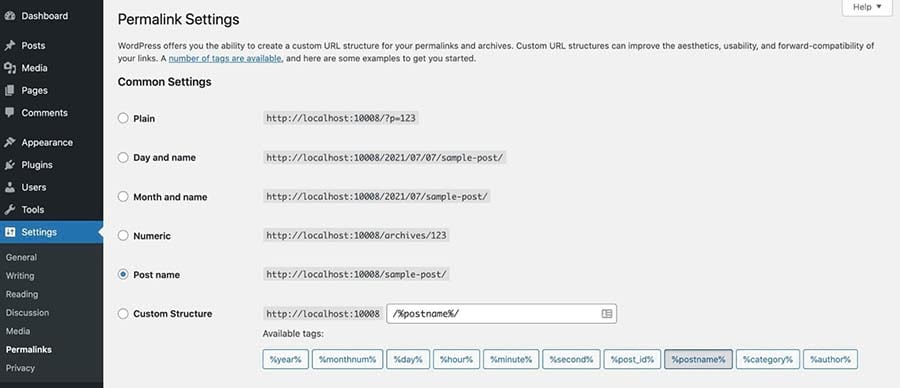Select the Custom Structure radio button
The image size is (900, 388).
point(123,313)
